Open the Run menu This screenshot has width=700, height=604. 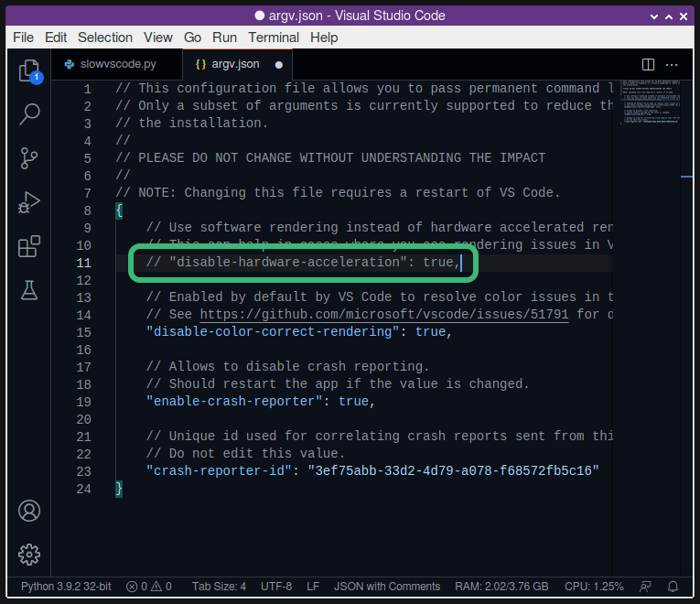[x=224, y=38]
